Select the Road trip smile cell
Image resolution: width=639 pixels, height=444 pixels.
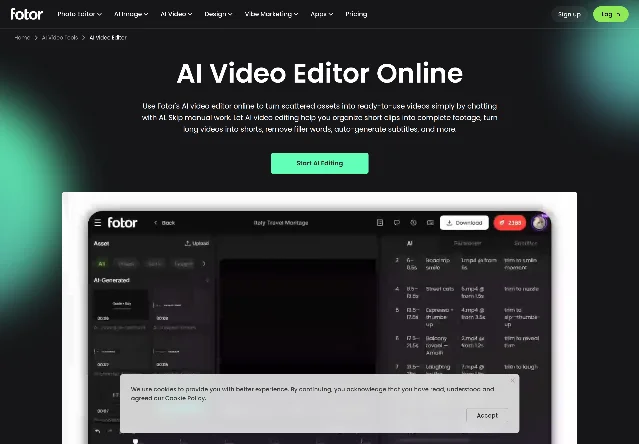(438, 264)
